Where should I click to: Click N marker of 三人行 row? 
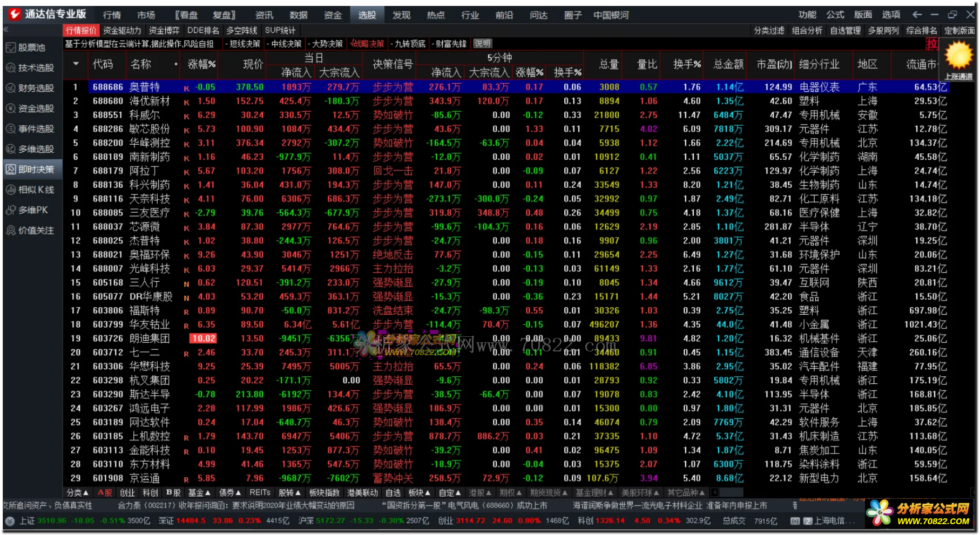pyautogui.click(x=186, y=283)
